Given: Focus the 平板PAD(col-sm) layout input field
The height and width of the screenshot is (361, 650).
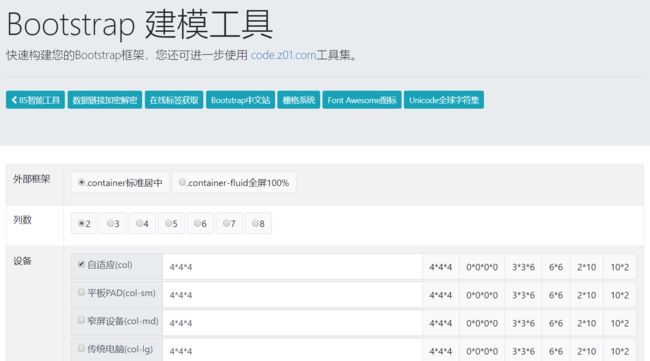Looking at the screenshot, I should 293,295.
